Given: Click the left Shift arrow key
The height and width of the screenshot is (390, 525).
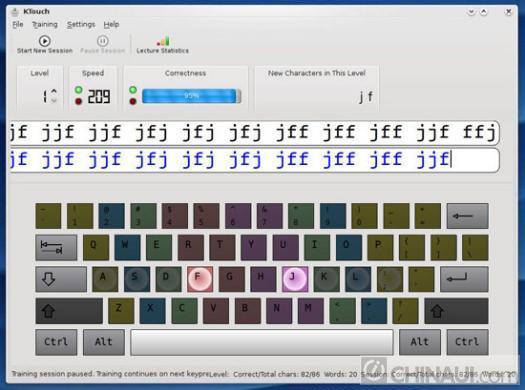Looking at the screenshot, I should 69,311.
